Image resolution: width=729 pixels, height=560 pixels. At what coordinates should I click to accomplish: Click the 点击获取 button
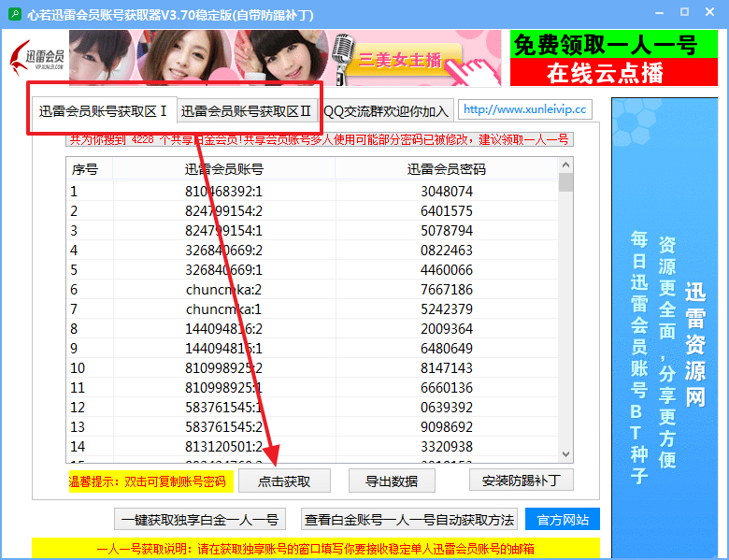284,481
